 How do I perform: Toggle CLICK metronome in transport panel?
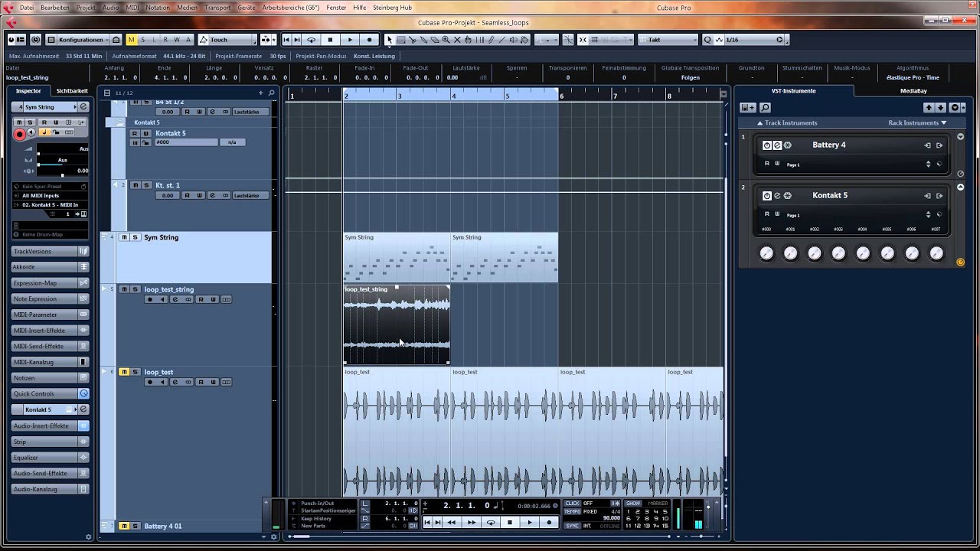(x=573, y=504)
